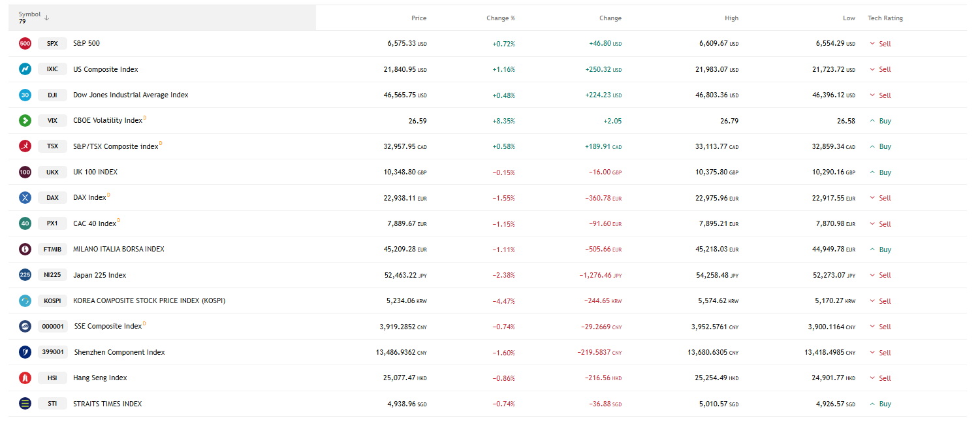
Task: Click the Shenzhen Component Index logo icon
Action: point(25,352)
